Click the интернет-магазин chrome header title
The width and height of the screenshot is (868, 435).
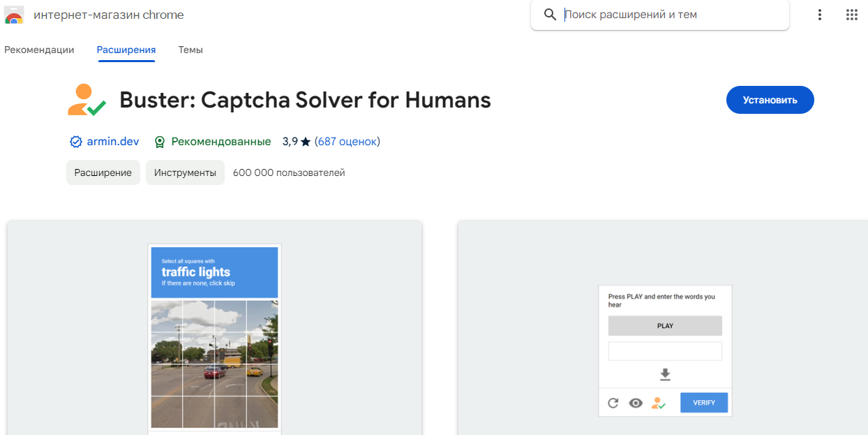click(x=109, y=15)
